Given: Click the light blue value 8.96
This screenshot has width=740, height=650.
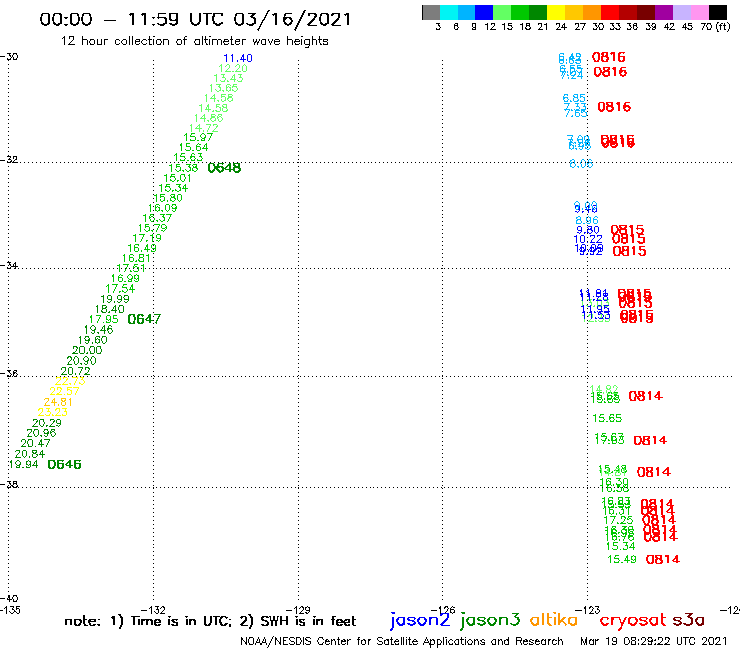Looking at the screenshot, I should pos(587,220).
